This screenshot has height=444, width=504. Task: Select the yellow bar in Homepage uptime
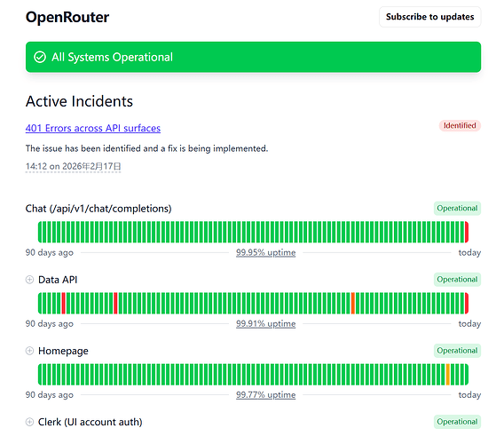tap(448, 374)
